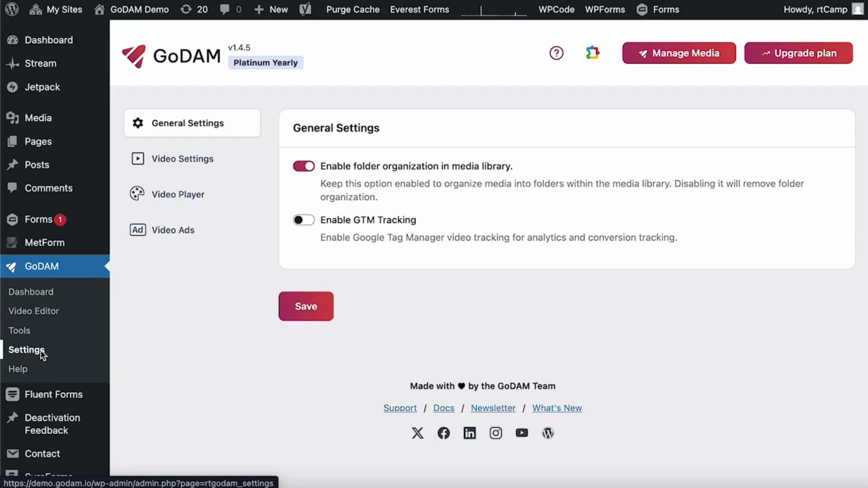Screen dimensions: 868x488
Task: Open Fluent Forms in sidebar
Action: (53, 394)
